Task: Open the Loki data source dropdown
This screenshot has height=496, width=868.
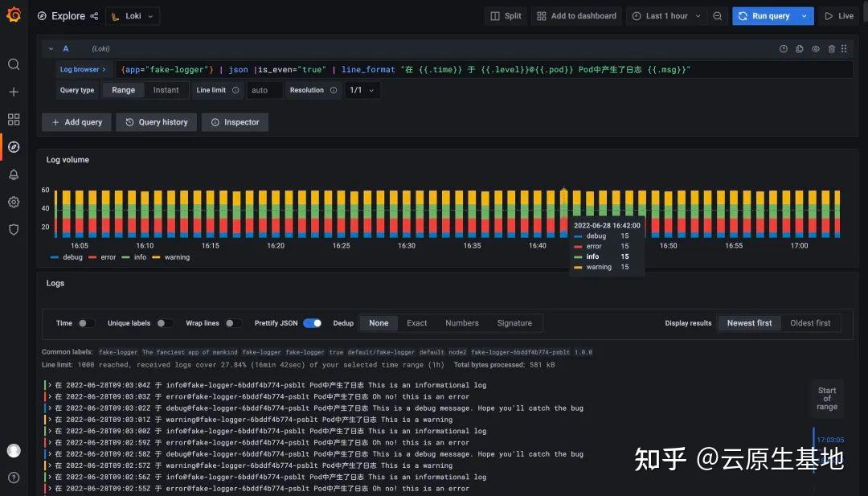Action: (132, 15)
